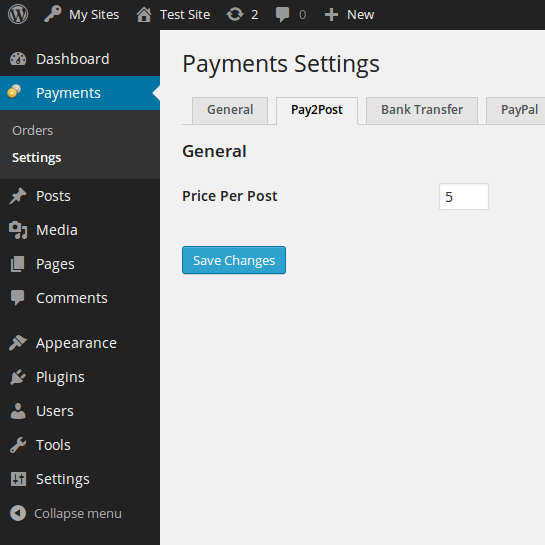Click the Test Site home icon
545x545 pixels.
pos(144,15)
